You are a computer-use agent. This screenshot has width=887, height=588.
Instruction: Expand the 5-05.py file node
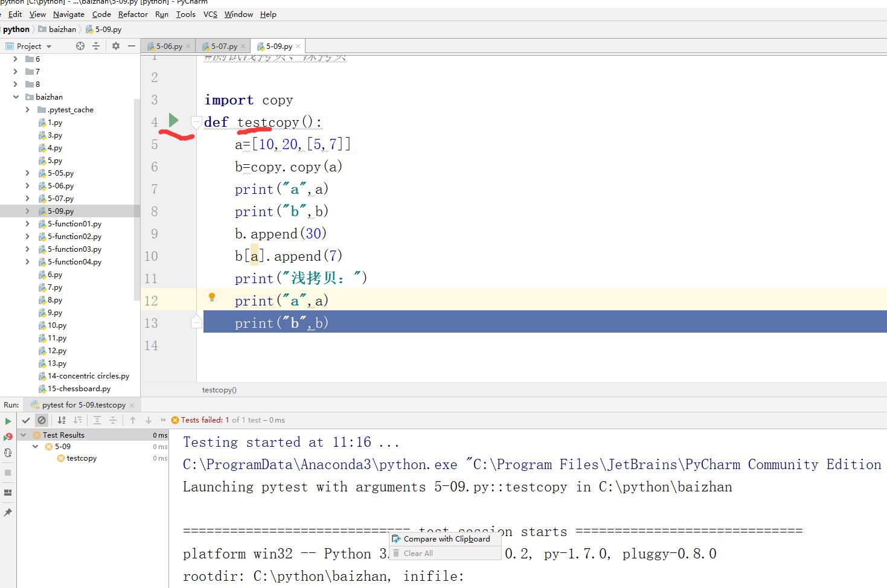pos(28,173)
